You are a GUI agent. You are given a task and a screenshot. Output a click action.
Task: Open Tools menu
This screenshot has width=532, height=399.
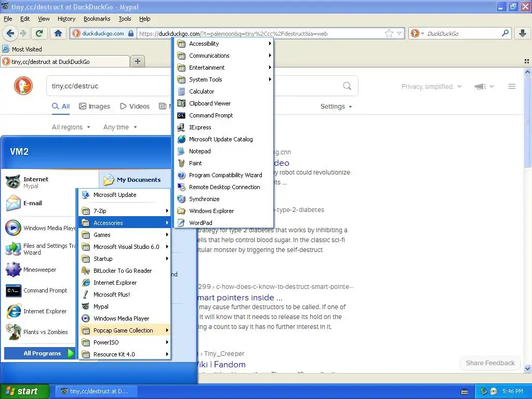point(125,19)
